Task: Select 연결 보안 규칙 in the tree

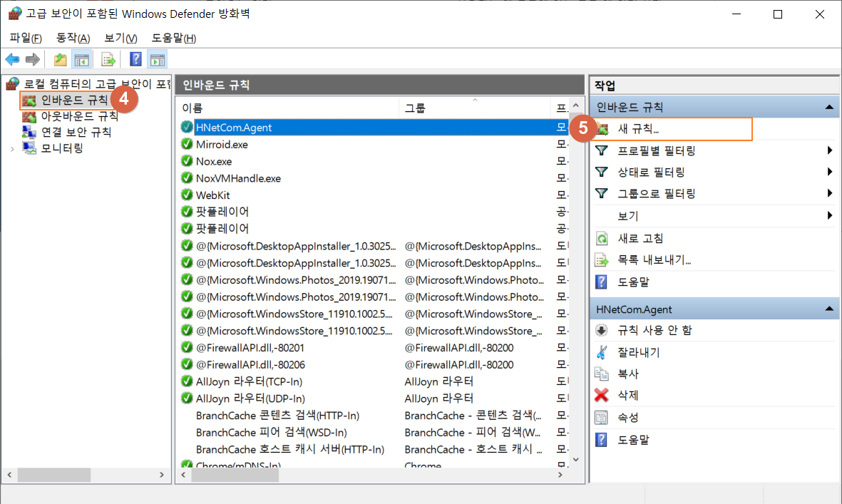Action: (76, 132)
